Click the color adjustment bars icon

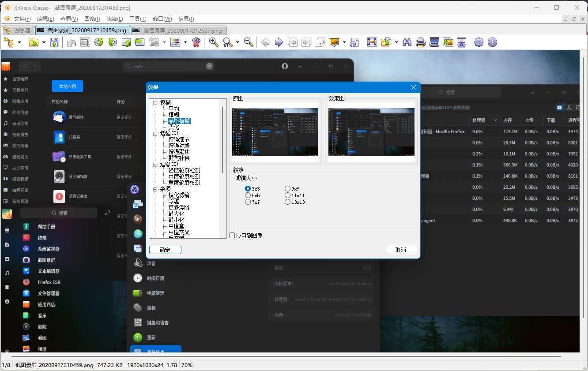(175, 42)
